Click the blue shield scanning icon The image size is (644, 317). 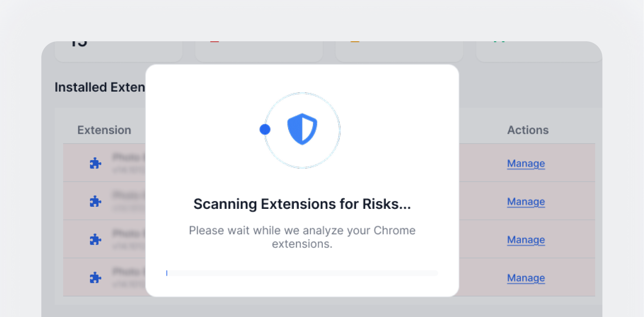click(302, 130)
